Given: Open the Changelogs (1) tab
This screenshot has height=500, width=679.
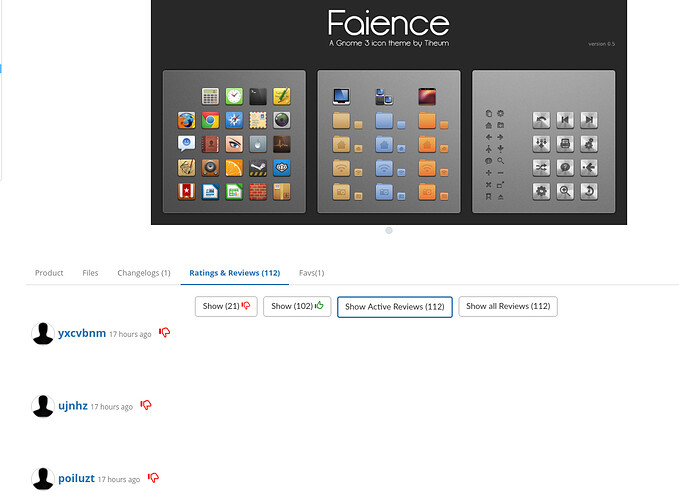Looking at the screenshot, I should pyautogui.click(x=144, y=273).
